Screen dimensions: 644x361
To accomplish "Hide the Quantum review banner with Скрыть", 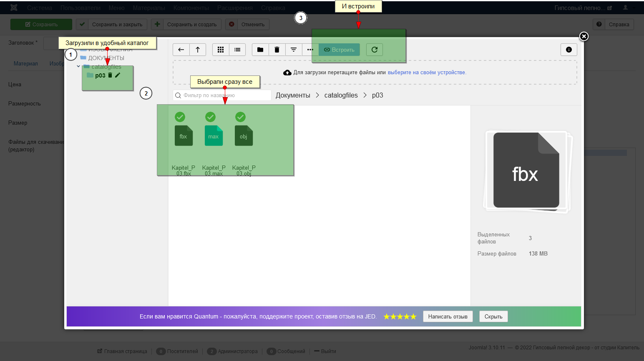I will [x=493, y=316].
